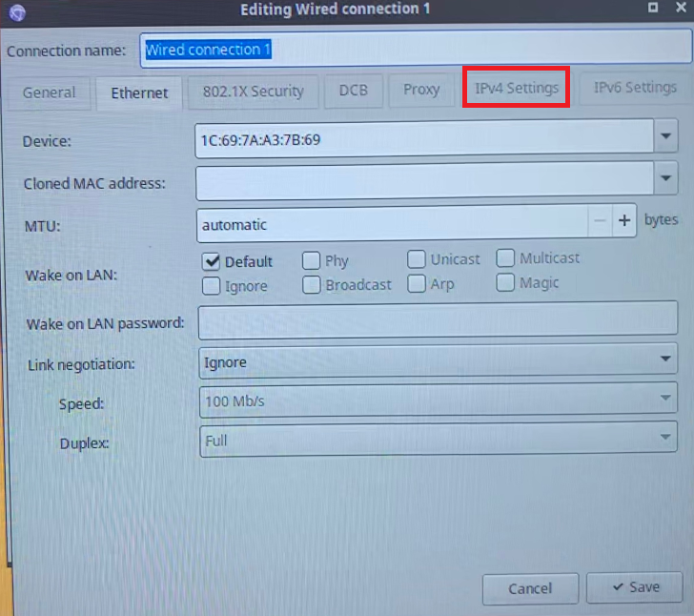Click the MTU minus decrement button
The height and width of the screenshot is (616, 694).
599,221
